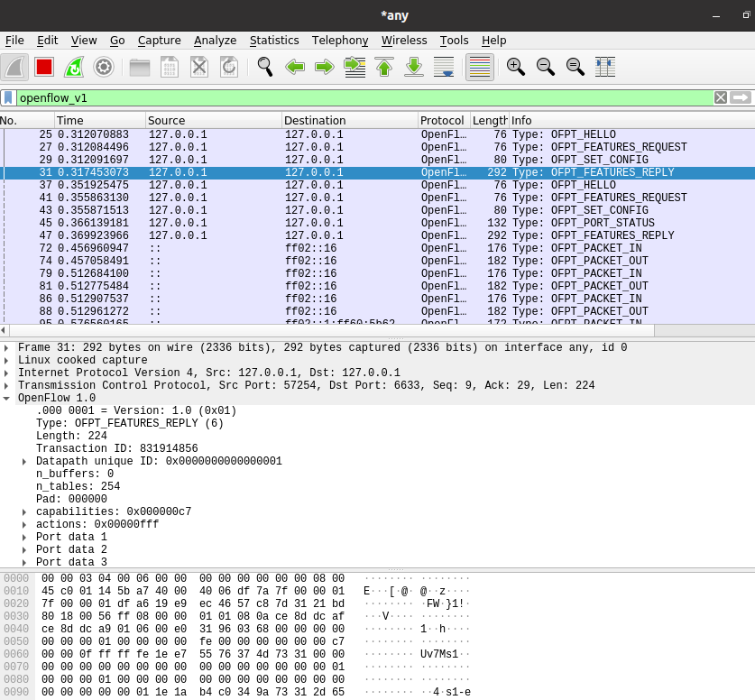
Task: Reload the capture file icon
Action: pos(229,67)
